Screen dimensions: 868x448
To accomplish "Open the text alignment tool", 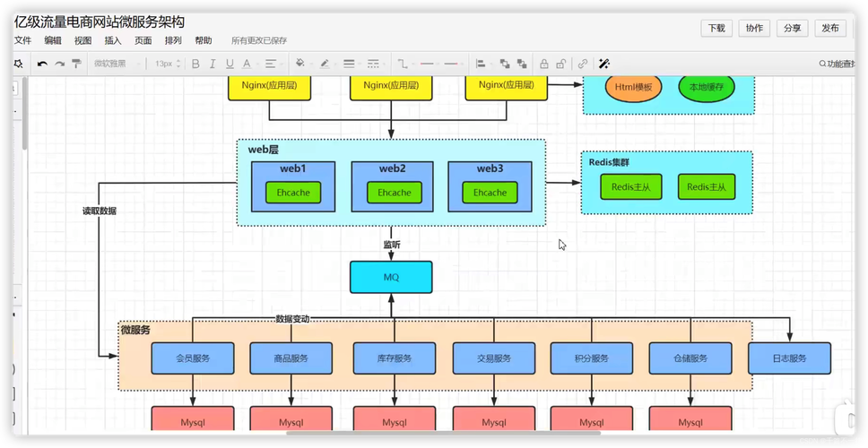I will tap(270, 65).
